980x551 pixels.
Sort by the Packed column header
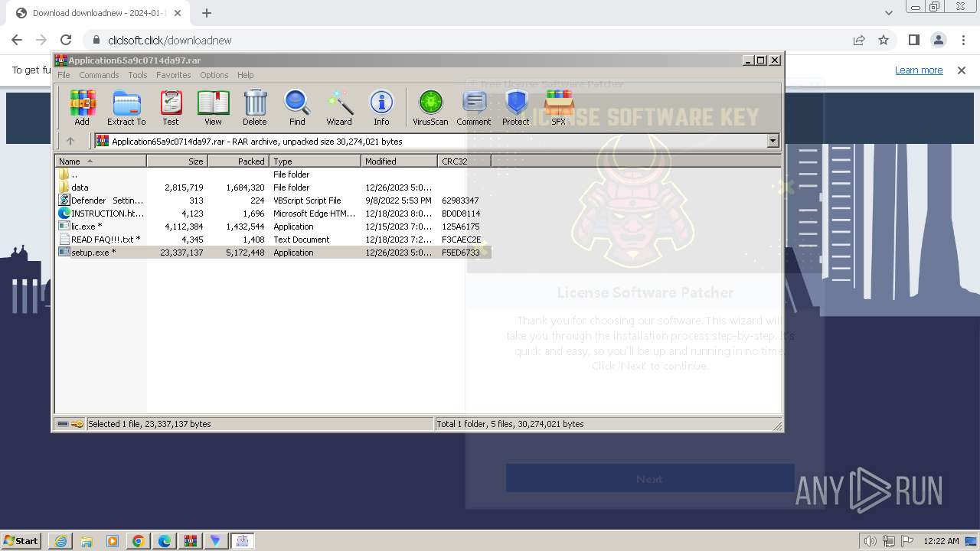click(x=238, y=161)
